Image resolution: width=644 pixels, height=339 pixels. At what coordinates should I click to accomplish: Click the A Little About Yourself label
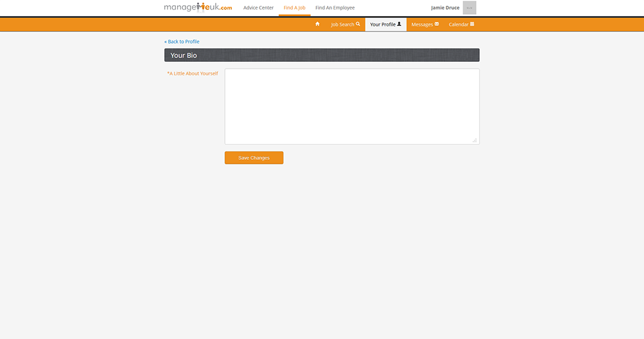pos(193,73)
